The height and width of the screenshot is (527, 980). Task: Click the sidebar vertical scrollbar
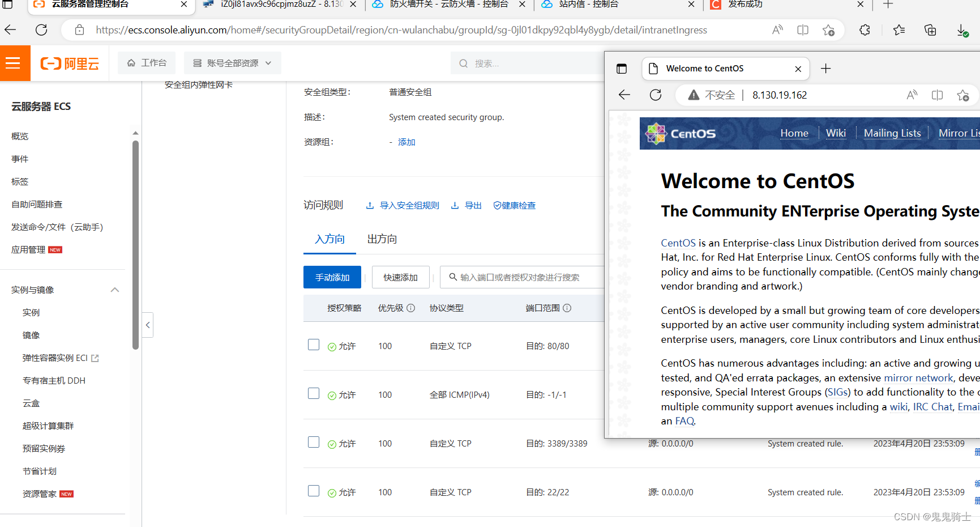(x=135, y=245)
